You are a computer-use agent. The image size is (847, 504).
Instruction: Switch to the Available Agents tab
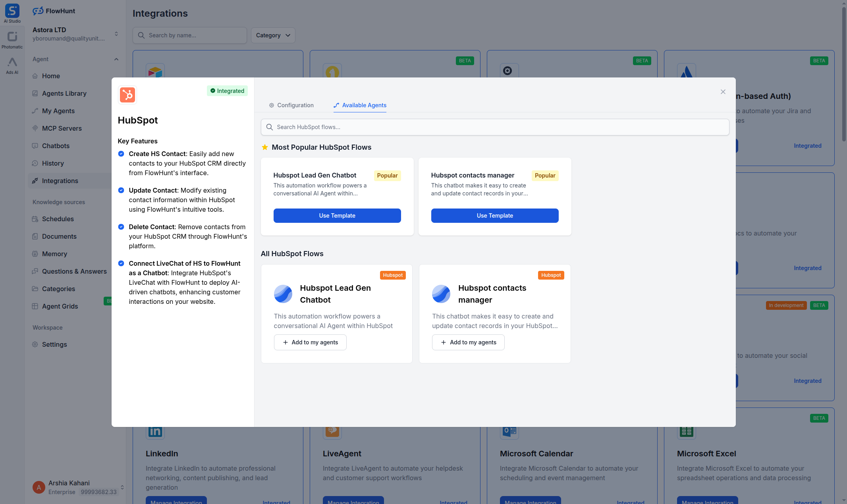coord(360,105)
